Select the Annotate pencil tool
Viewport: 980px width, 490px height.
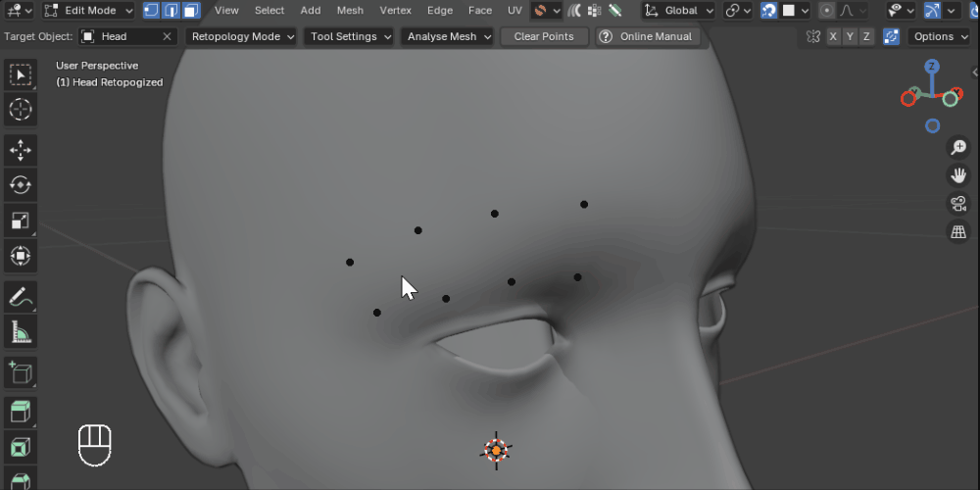[x=21, y=296]
